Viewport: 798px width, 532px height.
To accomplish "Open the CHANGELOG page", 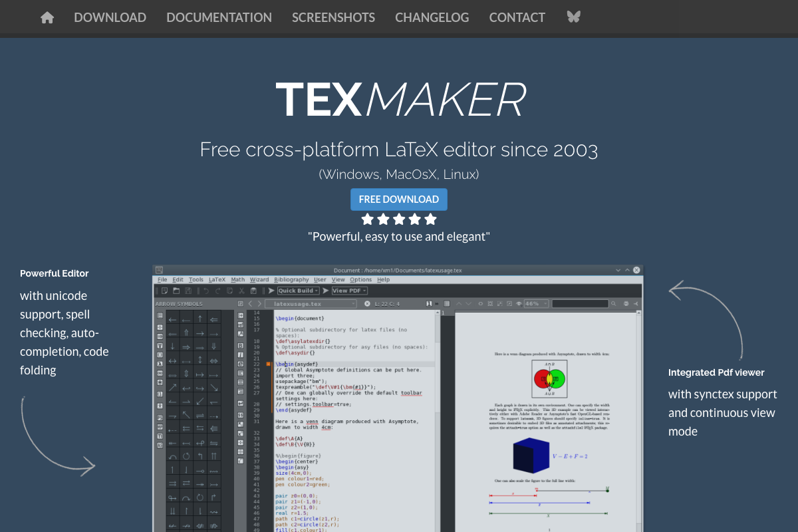I will coord(432,18).
